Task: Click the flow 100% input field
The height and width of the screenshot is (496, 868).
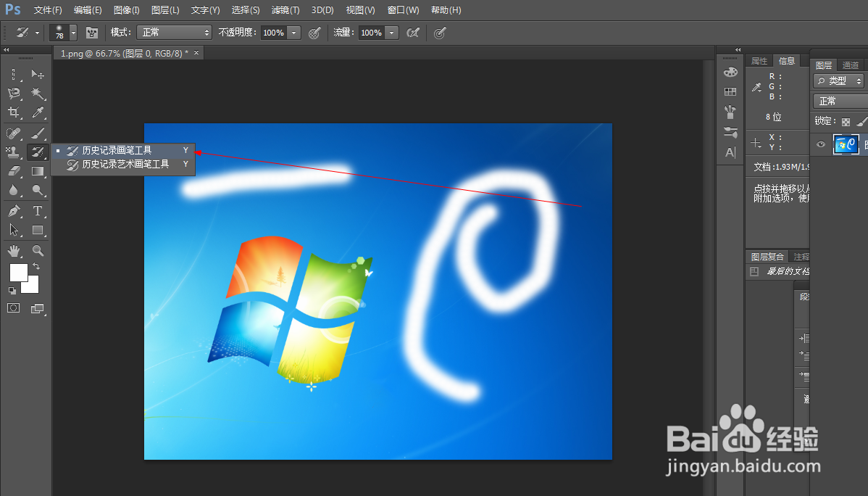Action: pyautogui.click(x=372, y=33)
